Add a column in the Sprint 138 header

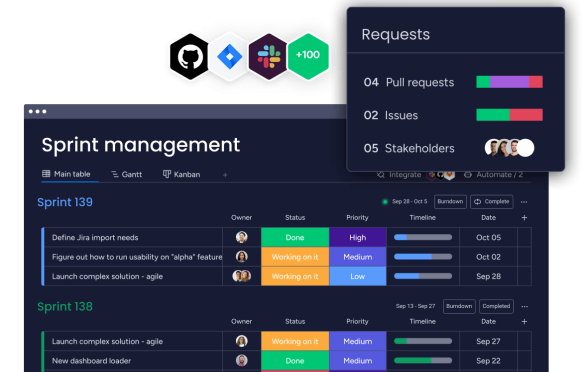coord(524,321)
